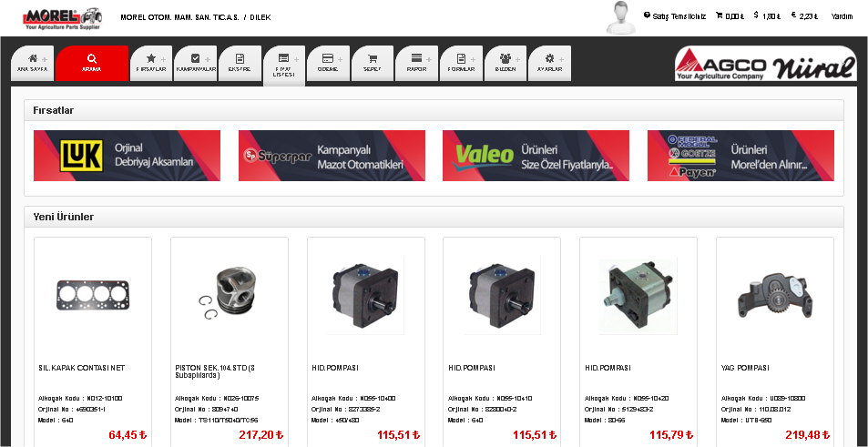Expand the plus next to Fiyat Listesi

[296, 59]
